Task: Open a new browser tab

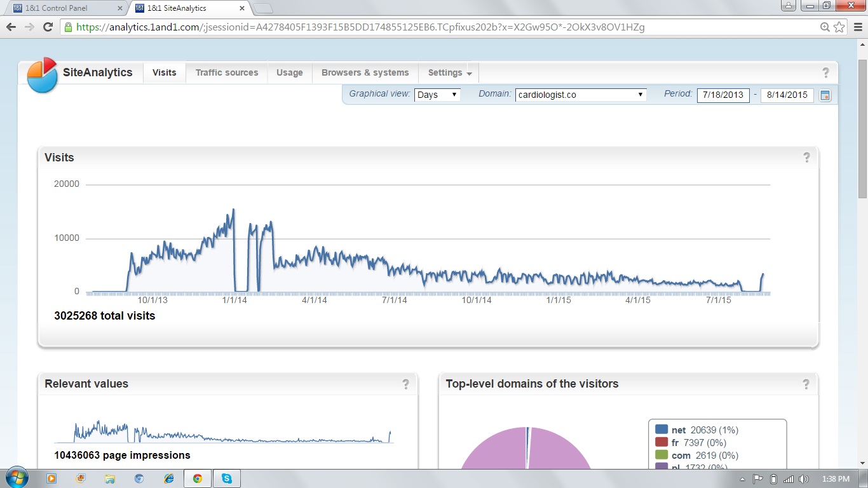Action: [264, 8]
